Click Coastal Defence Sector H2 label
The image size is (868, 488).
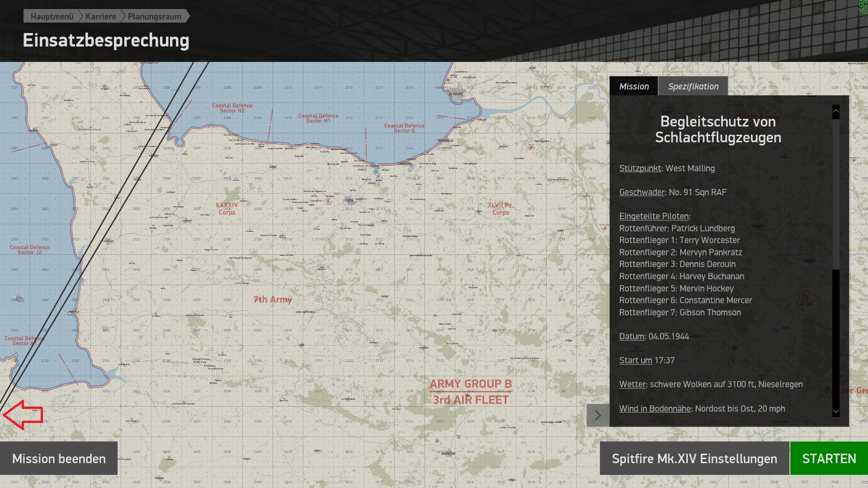(x=232, y=108)
